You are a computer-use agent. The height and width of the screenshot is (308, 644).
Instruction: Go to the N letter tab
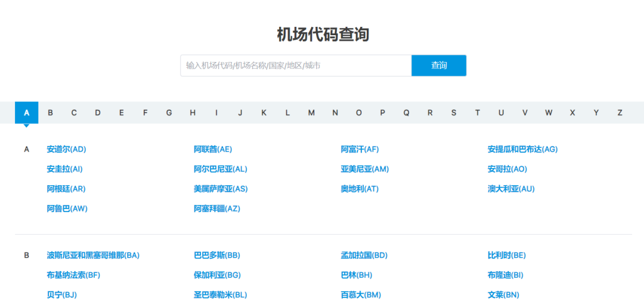(335, 113)
